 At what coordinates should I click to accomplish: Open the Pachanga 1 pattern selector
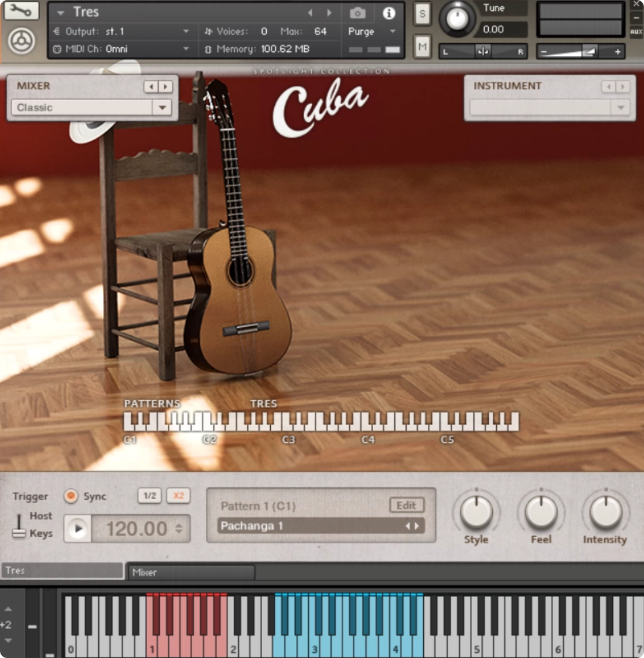(321, 526)
